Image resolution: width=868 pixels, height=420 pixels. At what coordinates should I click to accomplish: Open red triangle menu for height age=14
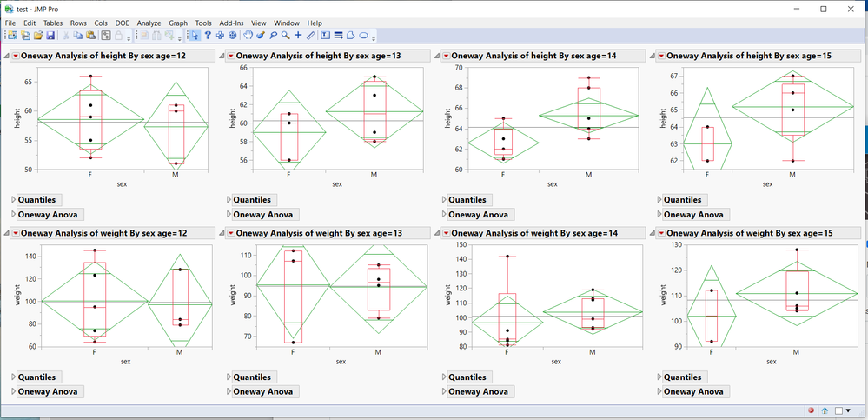pos(447,56)
